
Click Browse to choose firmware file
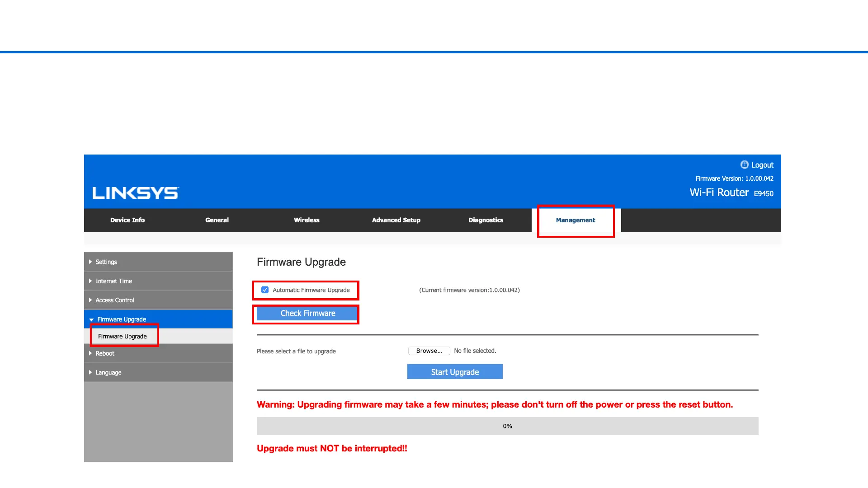point(429,351)
